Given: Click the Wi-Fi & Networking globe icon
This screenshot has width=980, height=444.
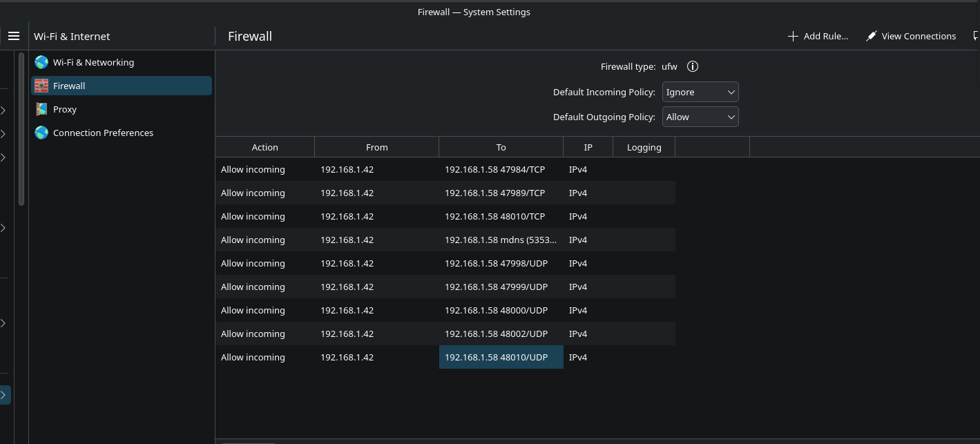Looking at the screenshot, I should click(x=41, y=62).
